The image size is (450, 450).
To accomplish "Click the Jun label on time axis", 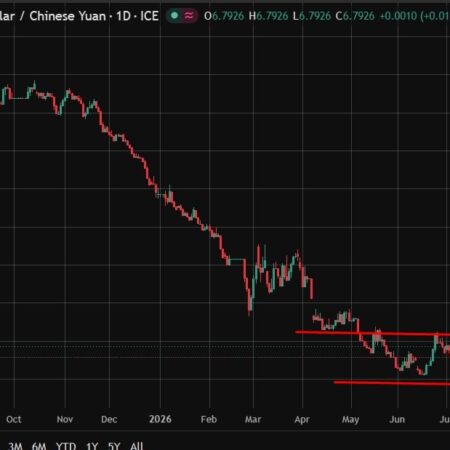I will [397, 419].
